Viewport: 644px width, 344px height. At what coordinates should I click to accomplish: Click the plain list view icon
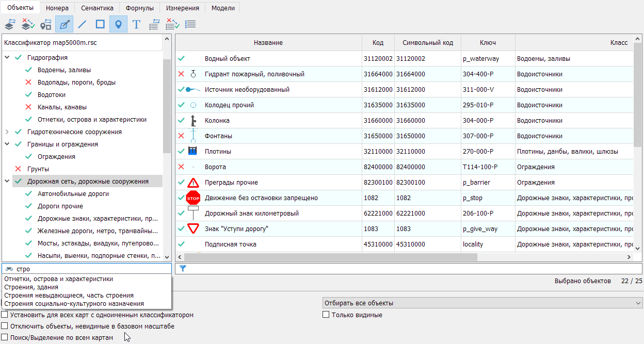(x=190, y=24)
